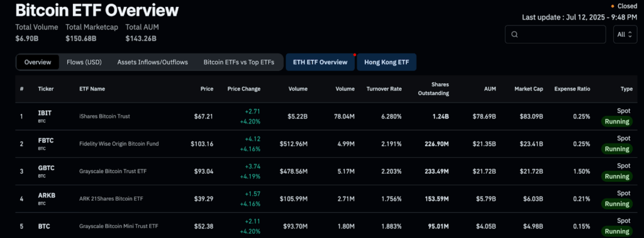This screenshot has height=238, width=644.
Task: Select the Overview tab
Action: point(38,62)
